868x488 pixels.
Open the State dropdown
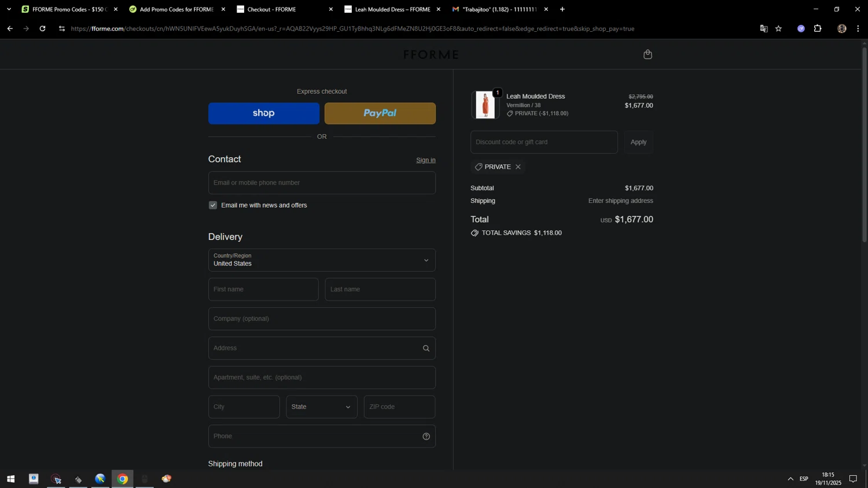click(x=322, y=407)
